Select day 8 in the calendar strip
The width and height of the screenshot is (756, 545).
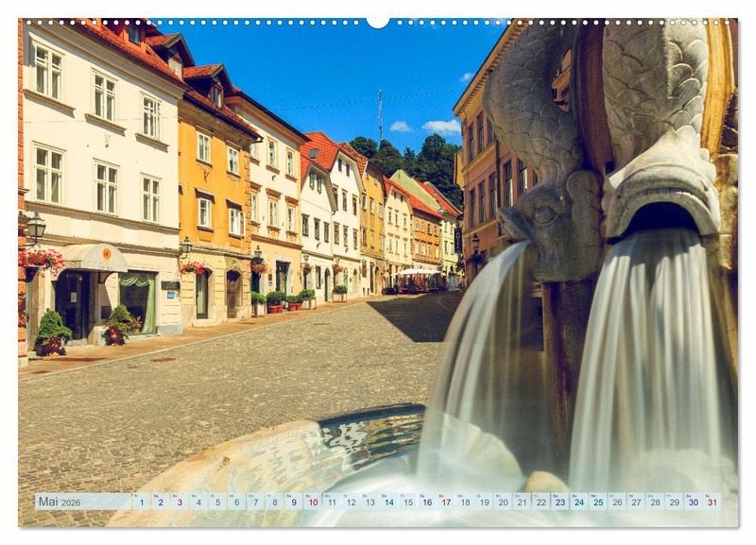tap(275, 502)
